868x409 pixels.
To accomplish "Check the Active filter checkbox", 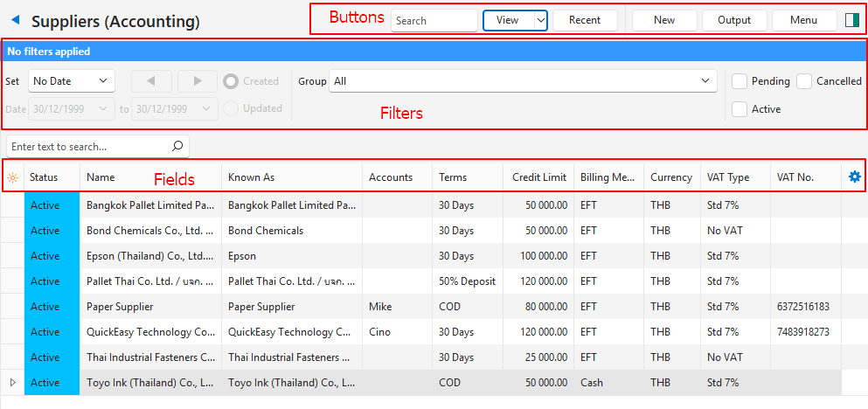I will [740, 109].
